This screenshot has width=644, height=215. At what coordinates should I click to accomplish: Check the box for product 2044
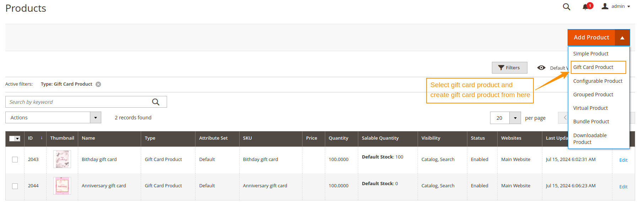(x=15, y=186)
